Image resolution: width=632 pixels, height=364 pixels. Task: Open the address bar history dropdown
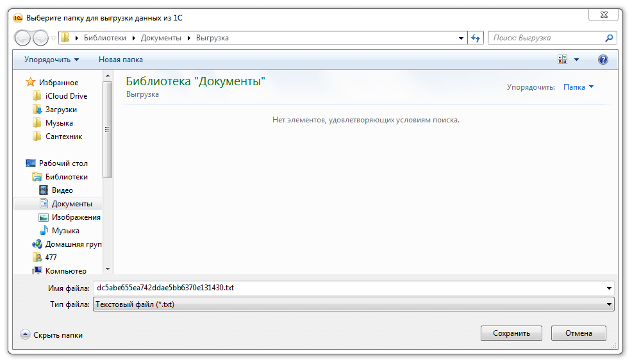click(461, 38)
